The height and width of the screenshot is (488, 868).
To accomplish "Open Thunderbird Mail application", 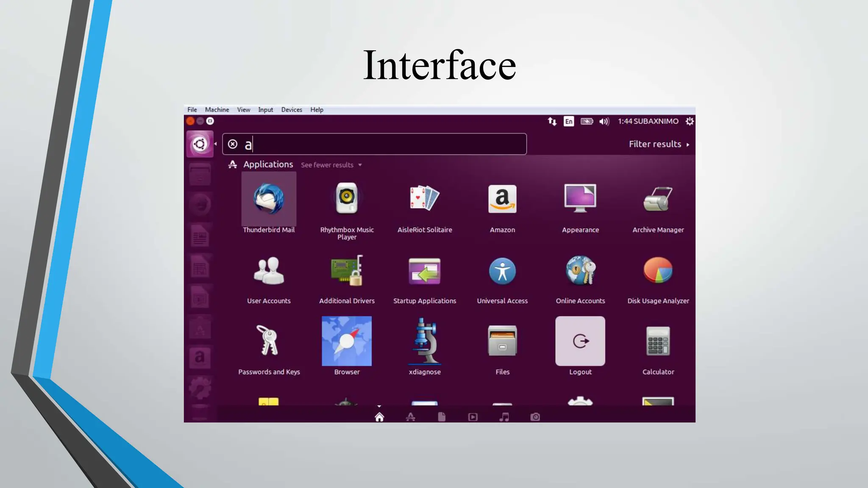I will [x=269, y=202].
